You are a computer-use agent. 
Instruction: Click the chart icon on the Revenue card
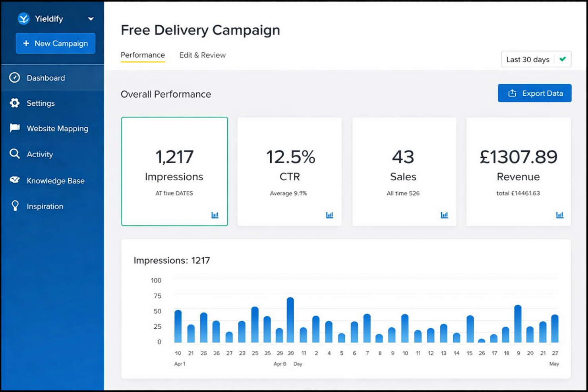pyautogui.click(x=559, y=215)
